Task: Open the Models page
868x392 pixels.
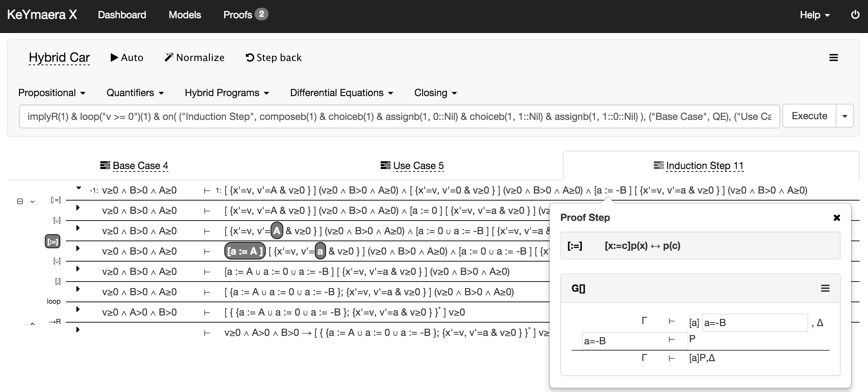Action: 185,15
